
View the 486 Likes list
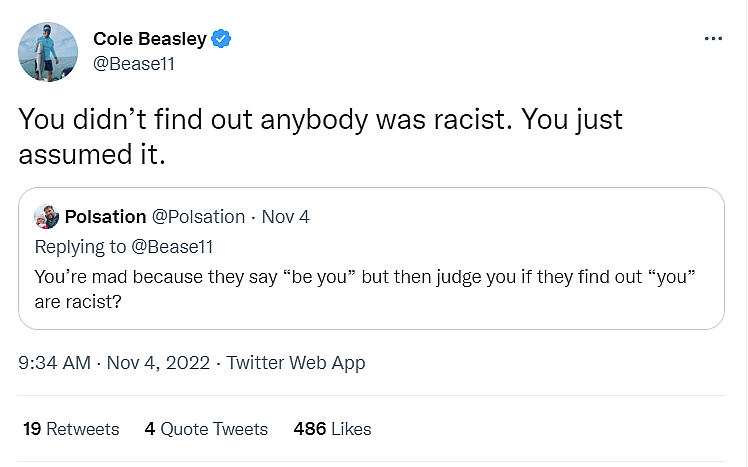[332, 429]
